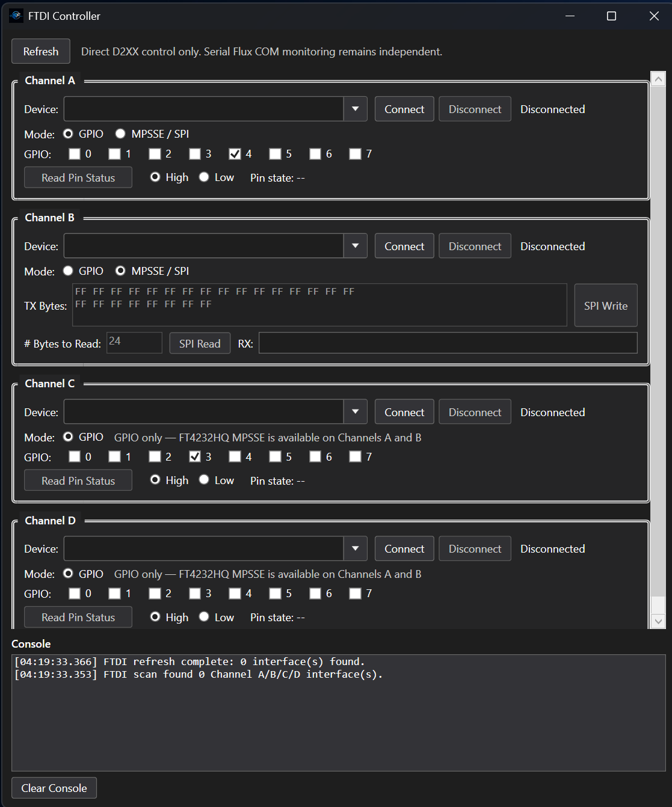Click scrollbar up arrow in channel panel
The height and width of the screenshot is (807, 672).
coord(658,79)
